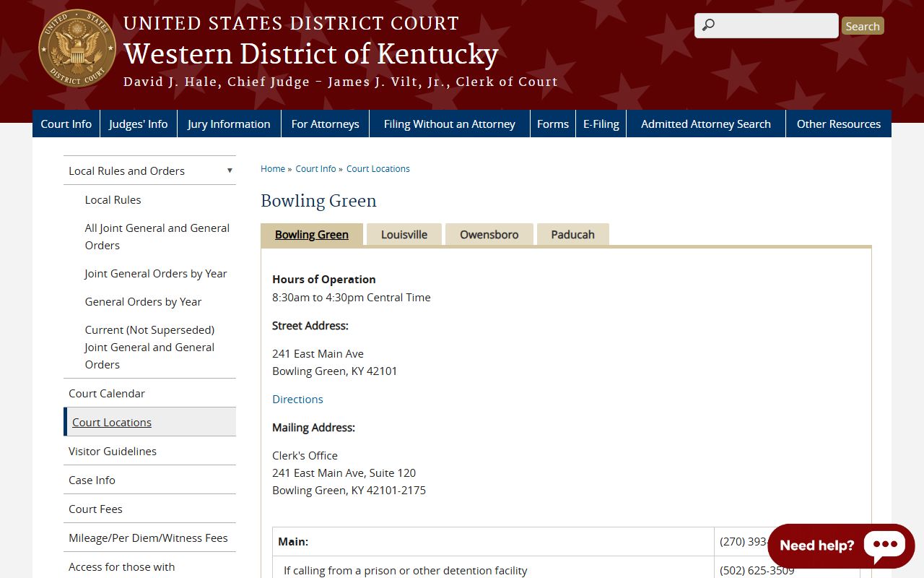The image size is (924, 578).
Task: Open the Jury Information menu
Action: (x=229, y=124)
